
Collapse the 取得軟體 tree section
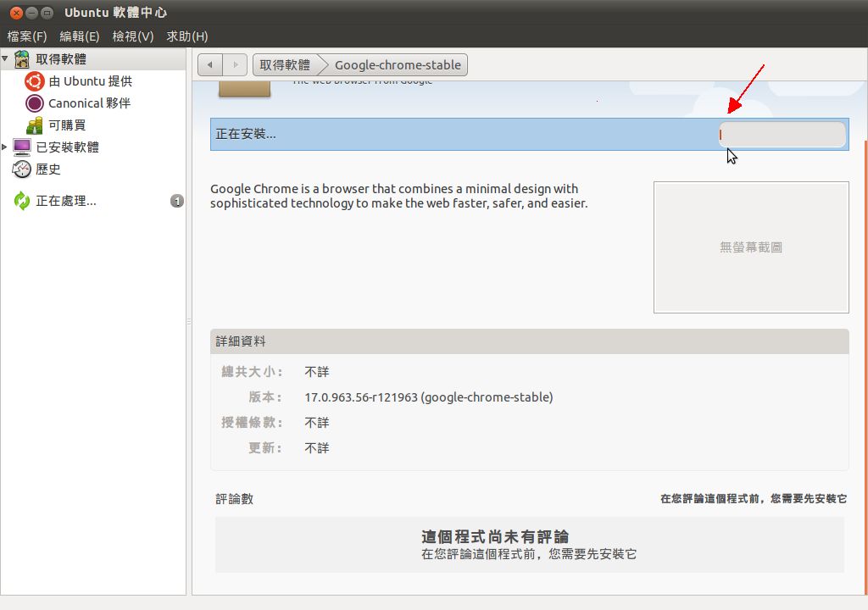pyautogui.click(x=5, y=59)
